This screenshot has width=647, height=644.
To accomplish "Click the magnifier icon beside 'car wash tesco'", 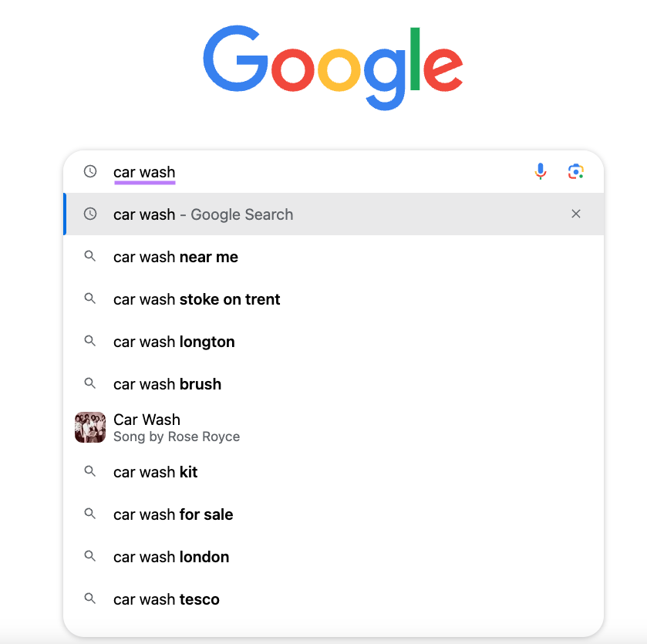I will (90, 598).
